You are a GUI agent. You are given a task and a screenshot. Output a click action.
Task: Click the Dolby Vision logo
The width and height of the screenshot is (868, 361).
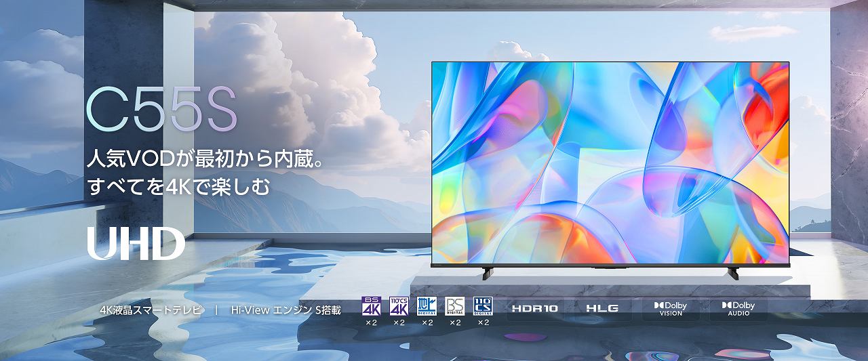click(x=670, y=309)
